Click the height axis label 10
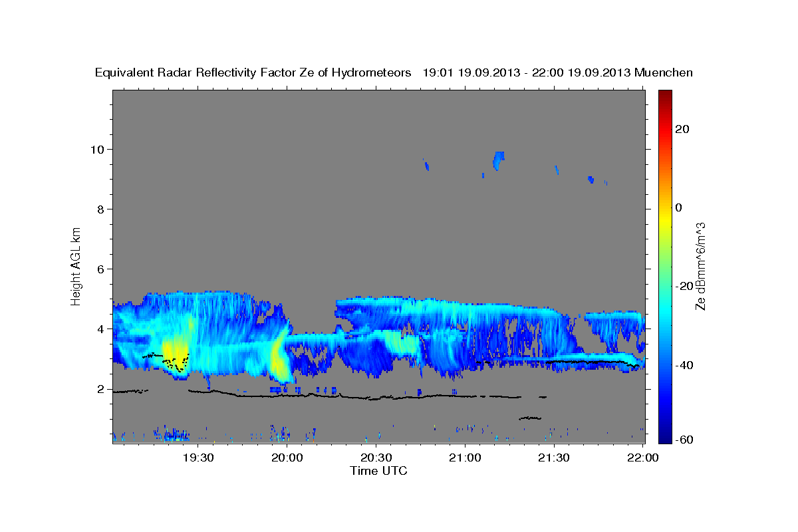 tap(99, 149)
